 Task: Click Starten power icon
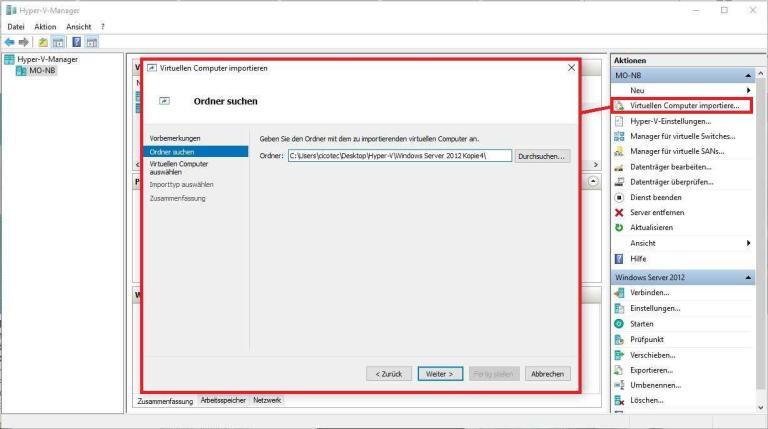pyautogui.click(x=619, y=324)
